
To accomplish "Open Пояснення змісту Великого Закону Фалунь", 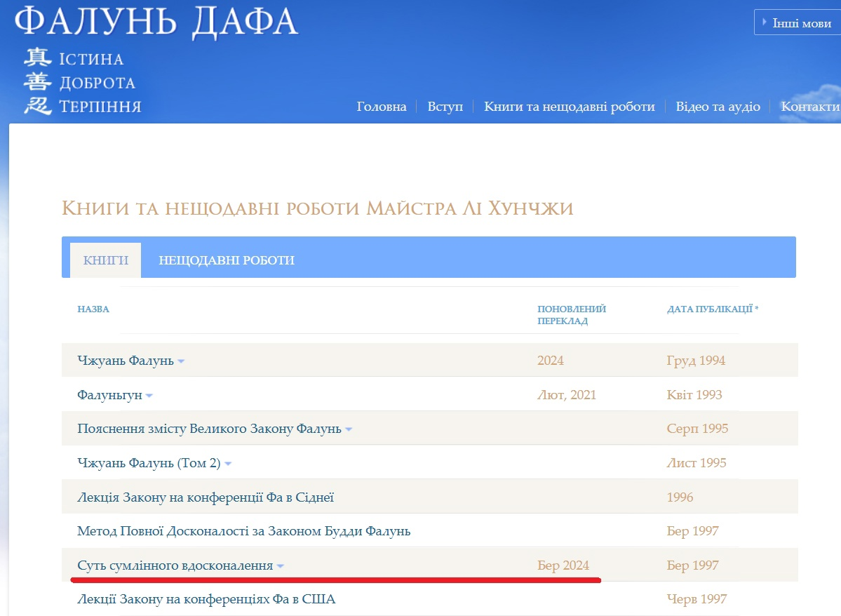I will (x=209, y=428).
